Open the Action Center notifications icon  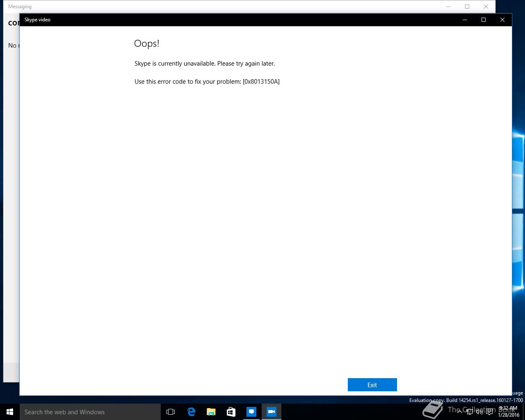click(x=489, y=412)
